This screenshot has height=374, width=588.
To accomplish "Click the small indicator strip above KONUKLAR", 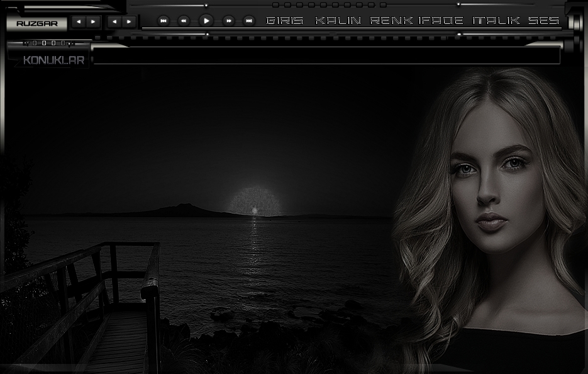I will click(x=49, y=43).
